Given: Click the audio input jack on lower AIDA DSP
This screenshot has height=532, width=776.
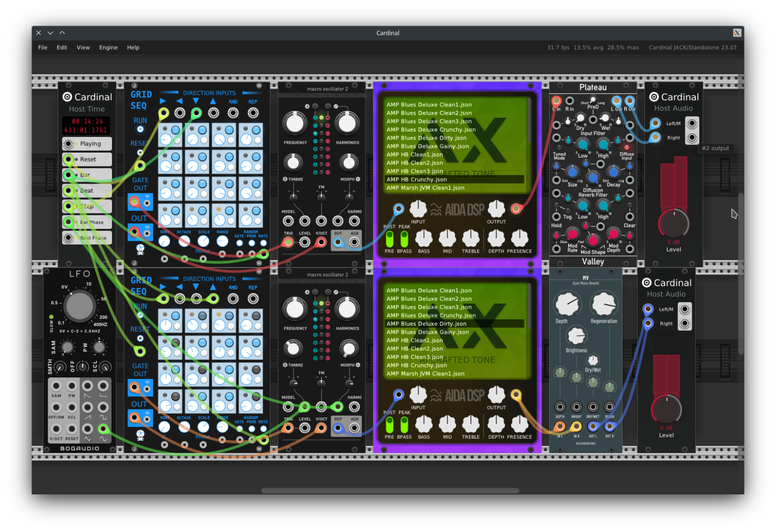Looking at the screenshot, I should click(399, 394).
